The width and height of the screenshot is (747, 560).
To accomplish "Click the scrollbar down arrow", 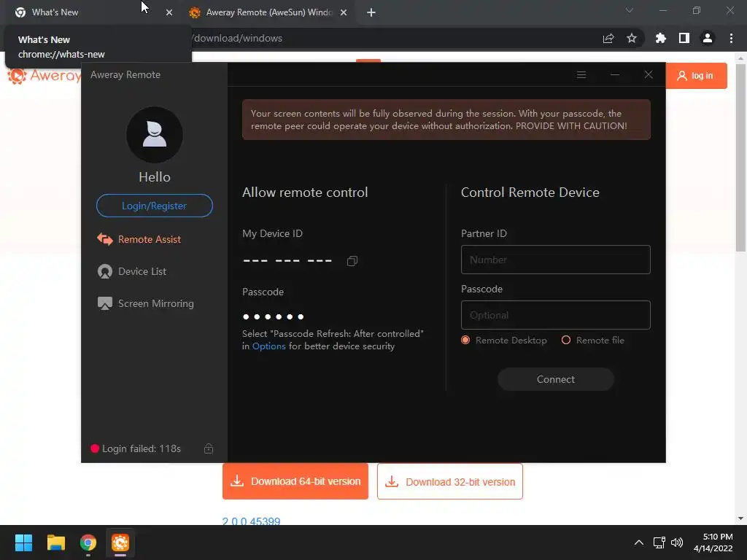I will click(740, 518).
